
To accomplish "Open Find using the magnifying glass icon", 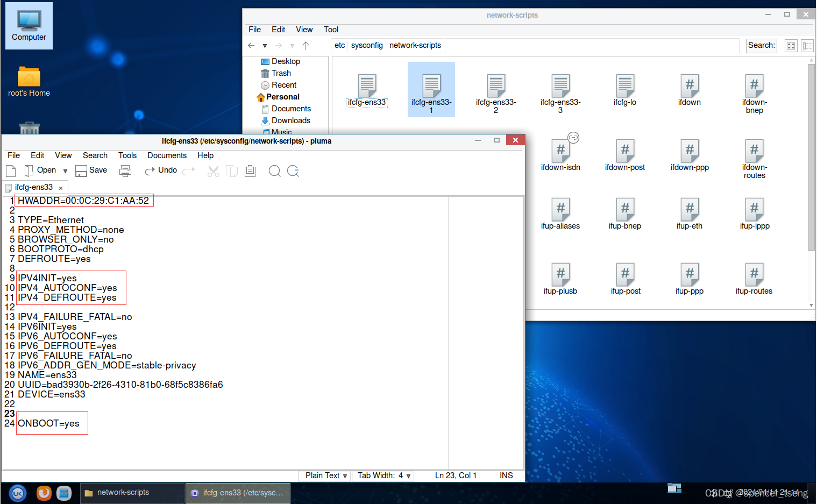I will pyautogui.click(x=274, y=171).
